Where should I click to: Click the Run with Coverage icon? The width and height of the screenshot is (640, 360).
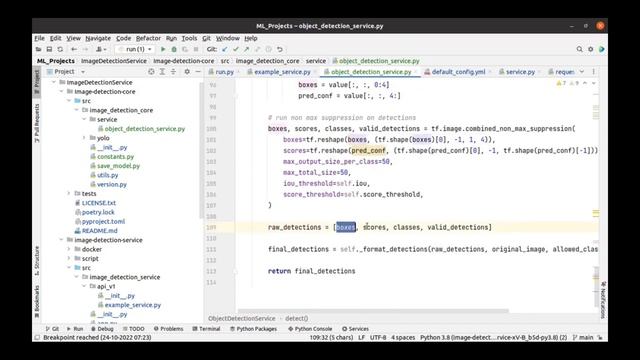pos(185,49)
